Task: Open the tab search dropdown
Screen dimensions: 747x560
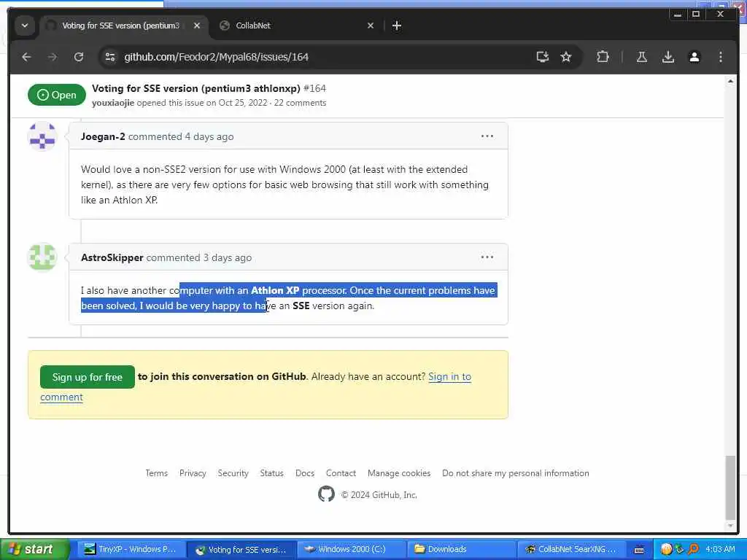Action: pos(25,26)
